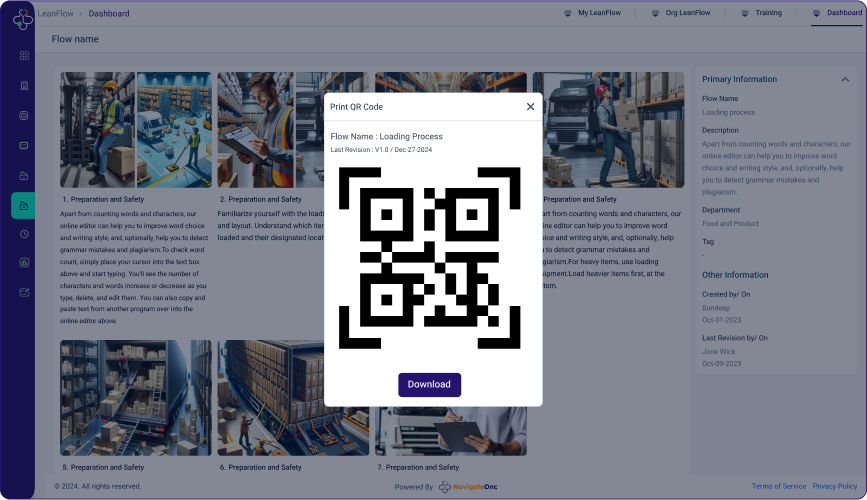This screenshot has height=500, width=867.
Task: Close the Print QR Code dialog
Action: tap(530, 107)
